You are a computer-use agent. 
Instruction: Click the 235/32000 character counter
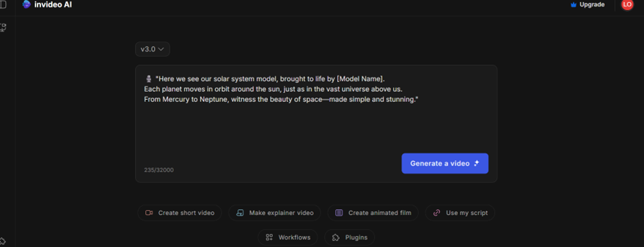point(158,170)
